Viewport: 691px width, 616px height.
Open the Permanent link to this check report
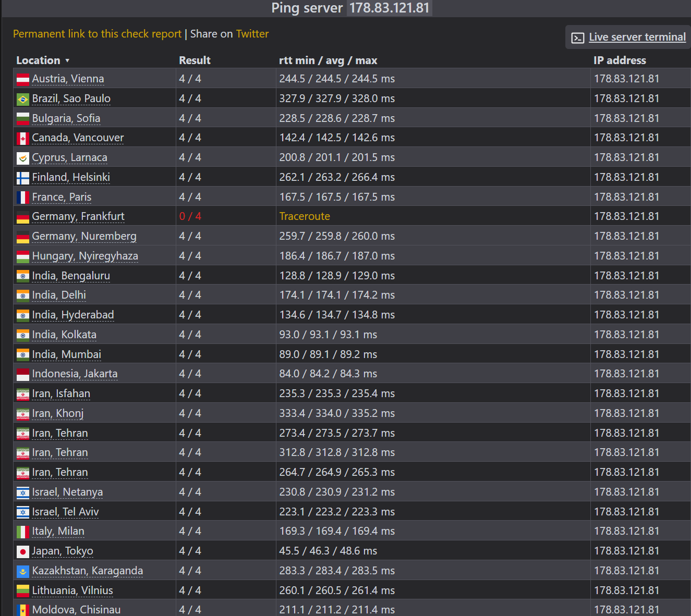coord(97,34)
